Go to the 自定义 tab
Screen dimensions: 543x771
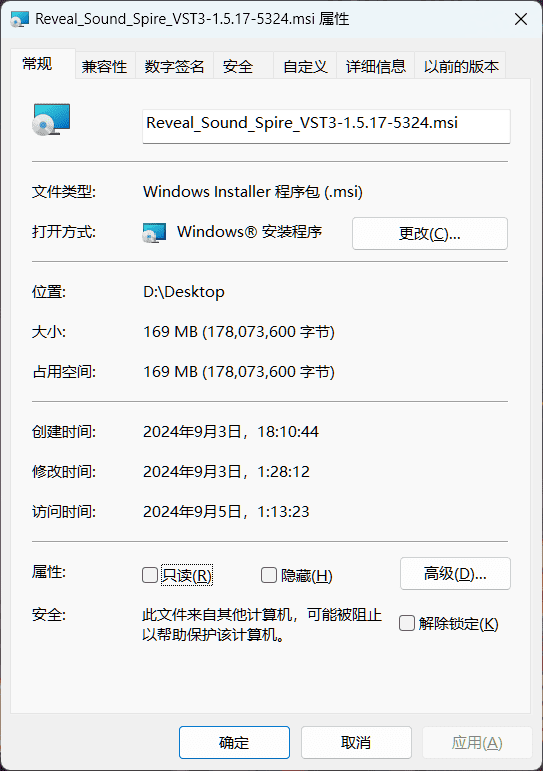pos(305,66)
